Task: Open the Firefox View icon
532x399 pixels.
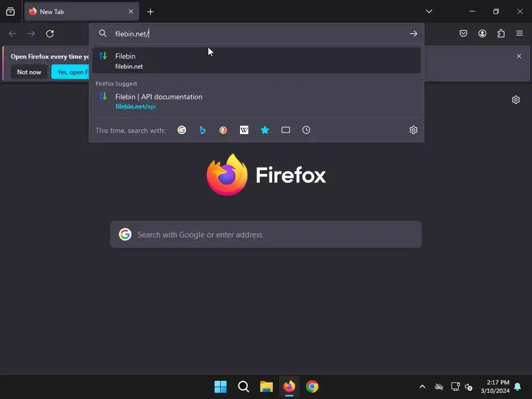Action: 10,11
